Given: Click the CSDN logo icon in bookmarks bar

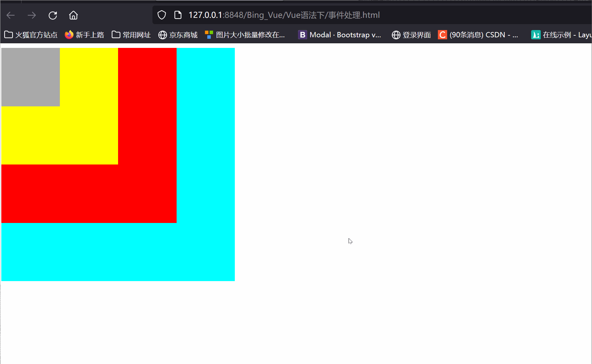Looking at the screenshot, I should point(442,35).
